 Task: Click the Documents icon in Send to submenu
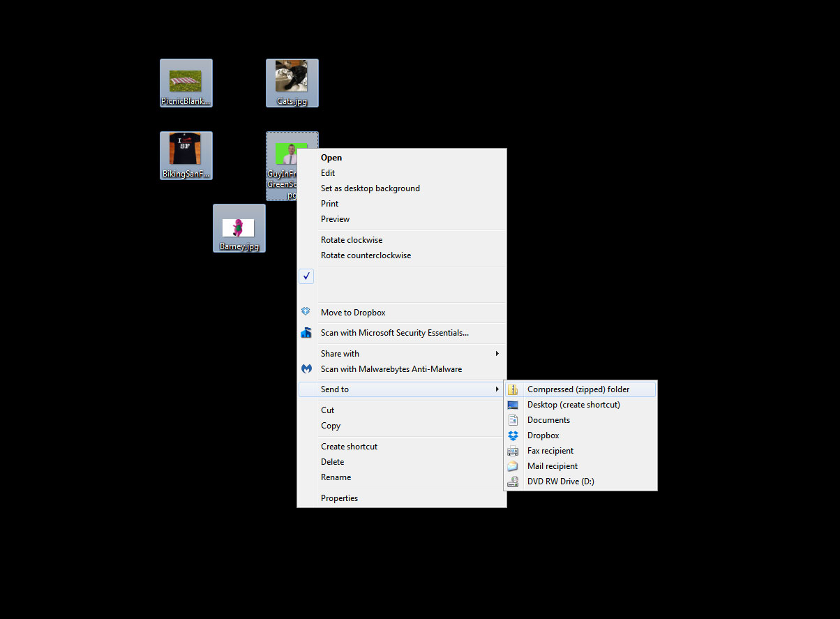point(513,420)
